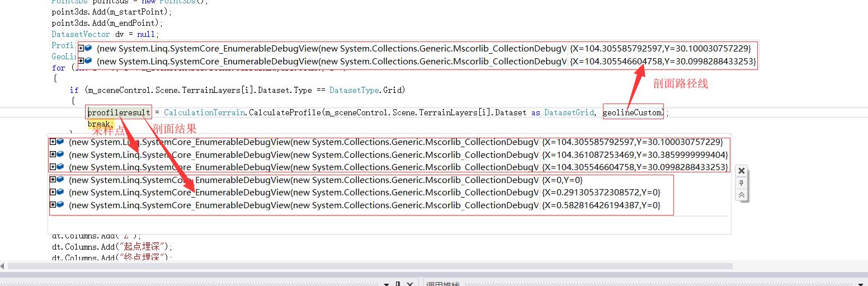Click the left scroll arrow of editor
Image resolution: width=868 pixels, height=286 pixels.
(x=3, y=266)
